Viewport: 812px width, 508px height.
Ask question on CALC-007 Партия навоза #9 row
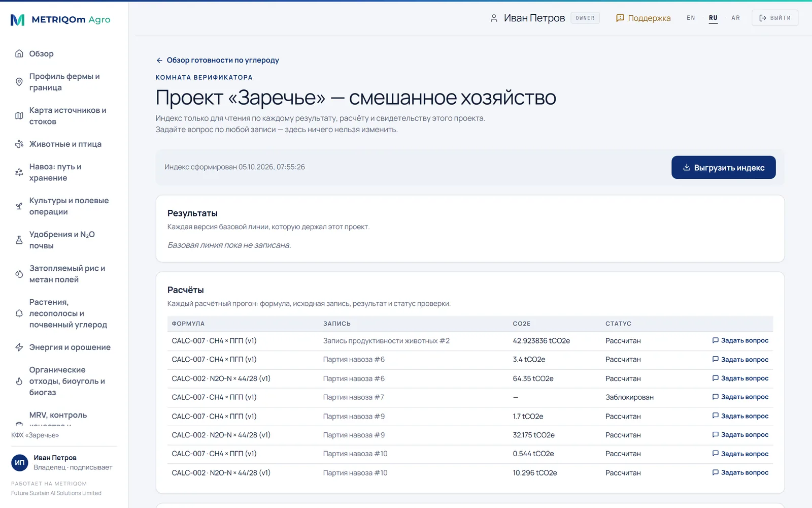pos(740,416)
